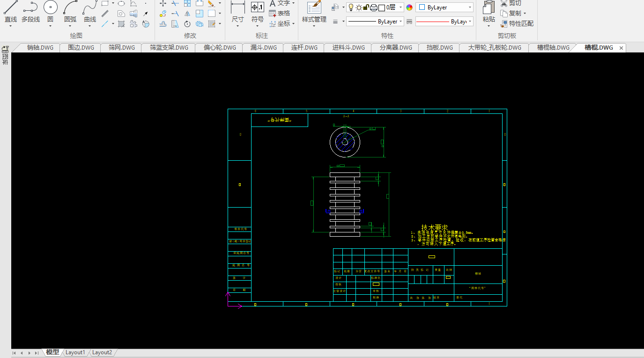Close the 槽辊.DWG document tab
Image resolution: width=644 pixels, height=358 pixels.
(x=622, y=48)
